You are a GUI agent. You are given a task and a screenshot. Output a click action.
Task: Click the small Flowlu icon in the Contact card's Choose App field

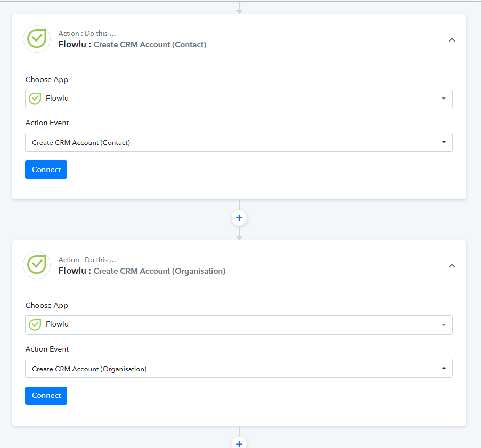pyautogui.click(x=35, y=99)
